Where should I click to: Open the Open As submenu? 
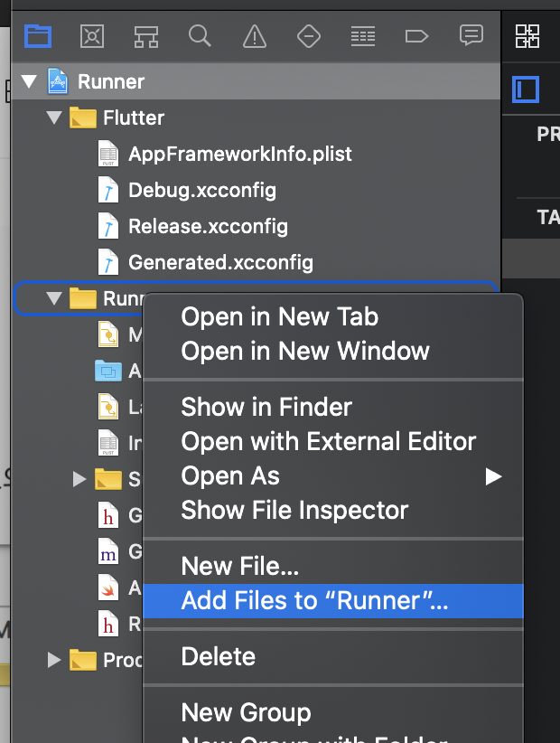point(333,475)
